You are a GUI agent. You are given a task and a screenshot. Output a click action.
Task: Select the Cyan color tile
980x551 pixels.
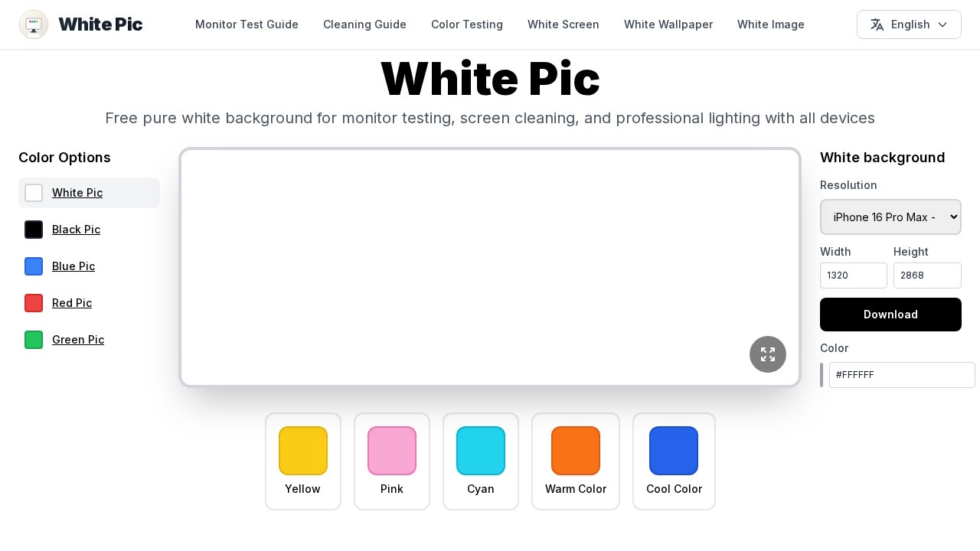[481, 461]
